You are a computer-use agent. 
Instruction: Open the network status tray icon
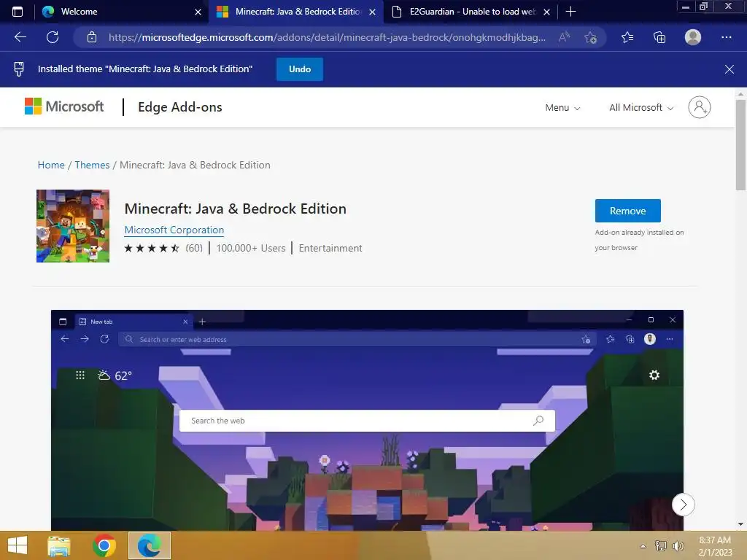coord(660,545)
